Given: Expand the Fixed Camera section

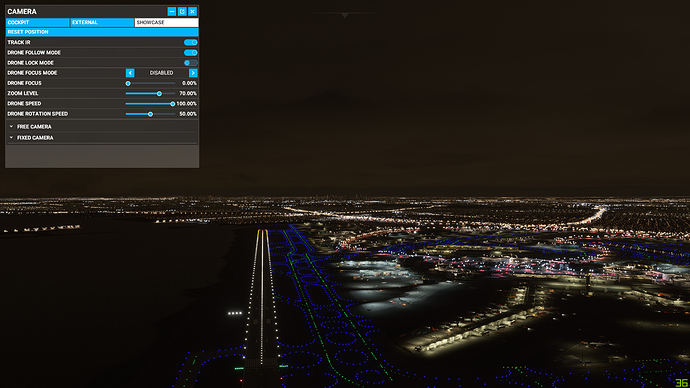Looking at the screenshot, I should [x=102, y=138].
